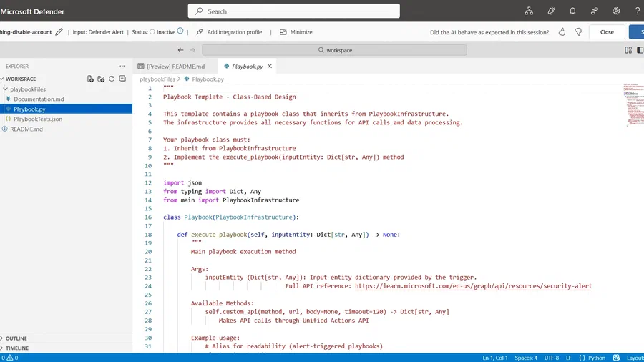Click the Minimize panel icon
Screen dimensions: 644x362
pyautogui.click(x=283, y=32)
